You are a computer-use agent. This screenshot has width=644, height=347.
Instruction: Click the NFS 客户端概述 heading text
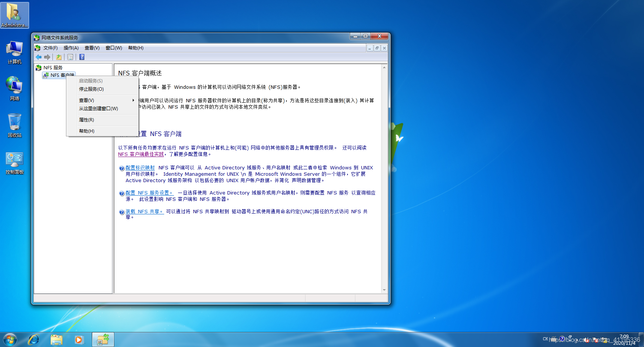140,73
